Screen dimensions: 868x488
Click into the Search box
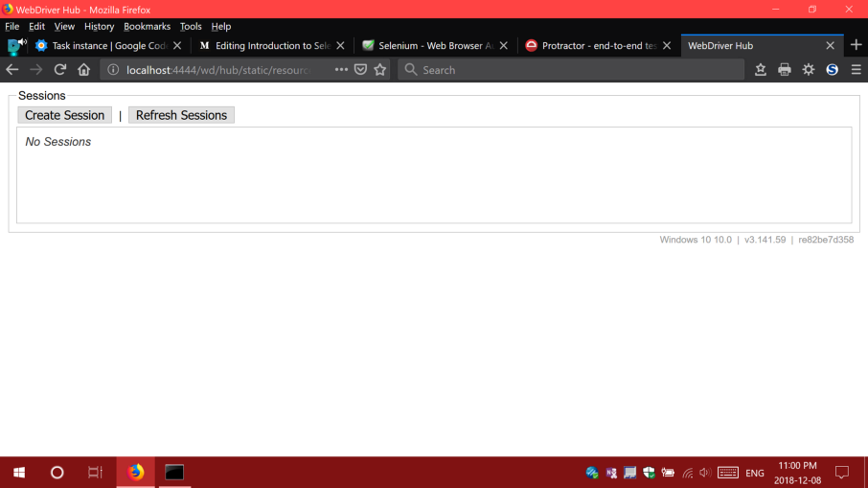(x=570, y=70)
